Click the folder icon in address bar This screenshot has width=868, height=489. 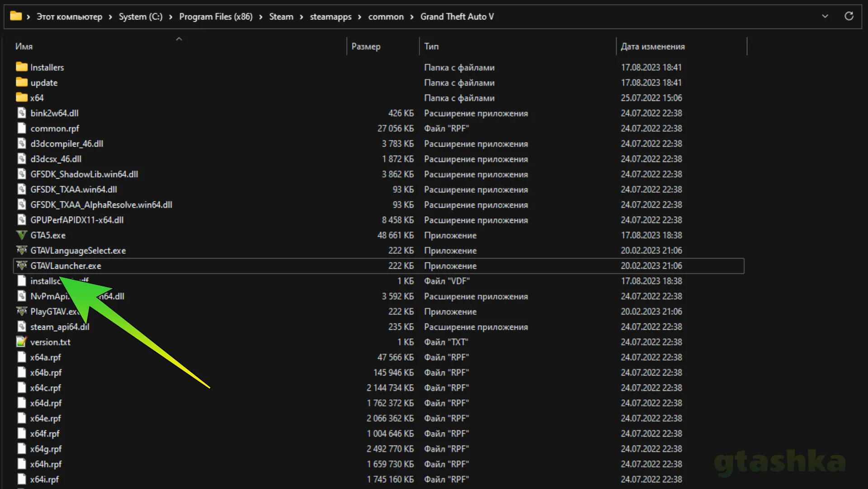(16, 16)
